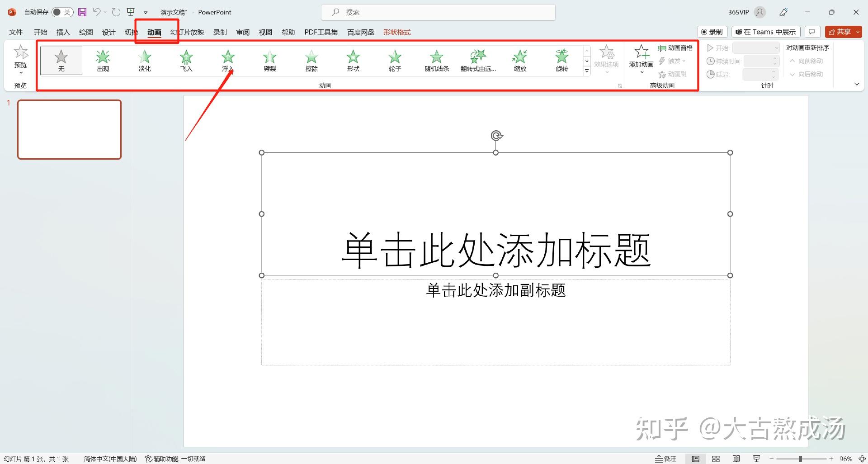Click 在 Teams 中展示 button

tap(765, 32)
